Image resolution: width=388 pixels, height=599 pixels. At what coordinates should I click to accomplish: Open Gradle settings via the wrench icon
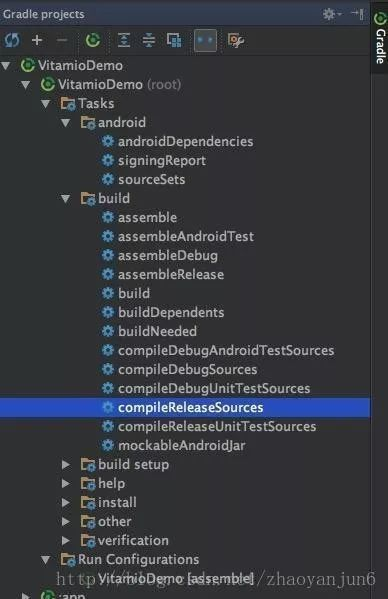click(236, 40)
